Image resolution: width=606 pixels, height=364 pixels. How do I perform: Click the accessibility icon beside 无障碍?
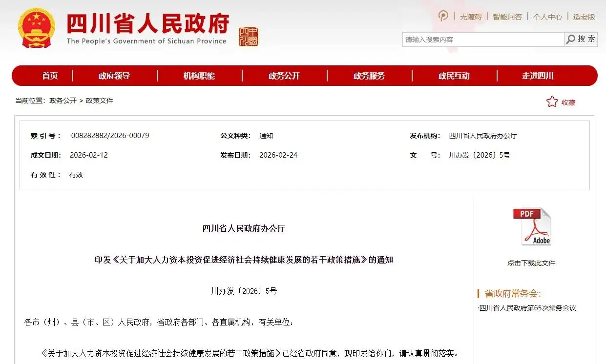443,16
